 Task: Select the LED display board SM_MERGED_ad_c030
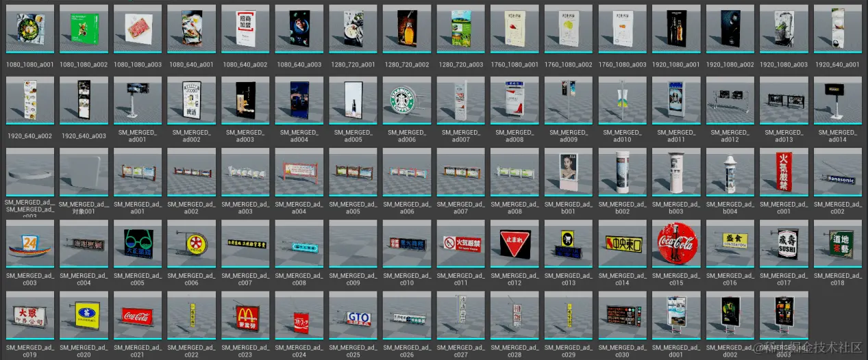(x=623, y=316)
